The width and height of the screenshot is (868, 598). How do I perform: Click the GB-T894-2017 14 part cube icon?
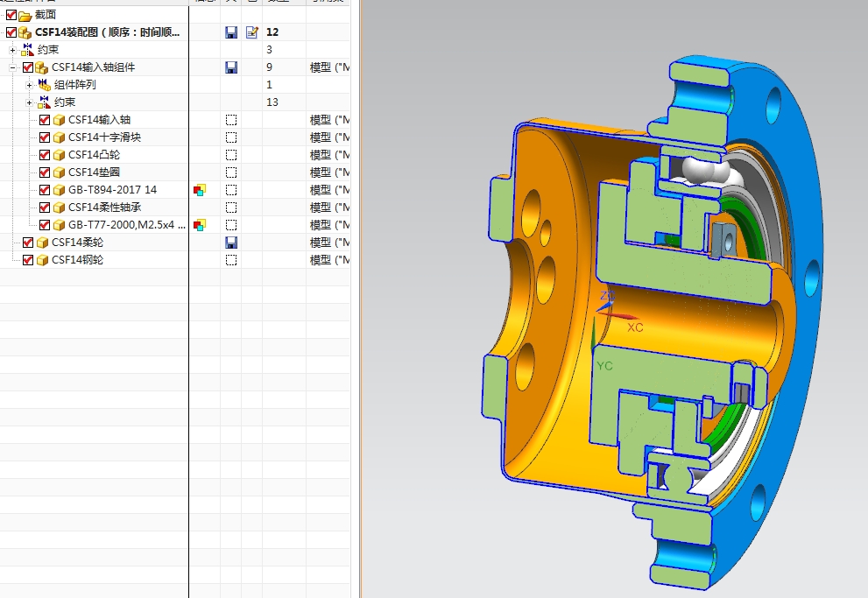(x=60, y=190)
